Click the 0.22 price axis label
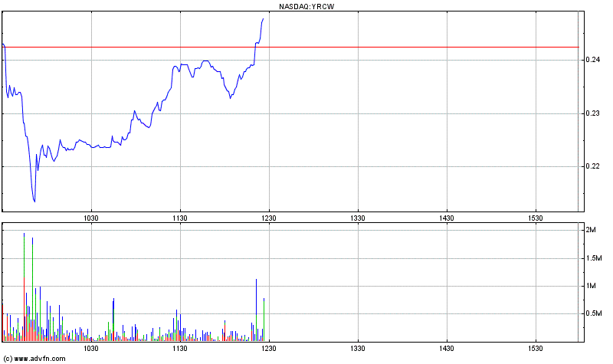This screenshot has height=364, width=613. pos(592,166)
